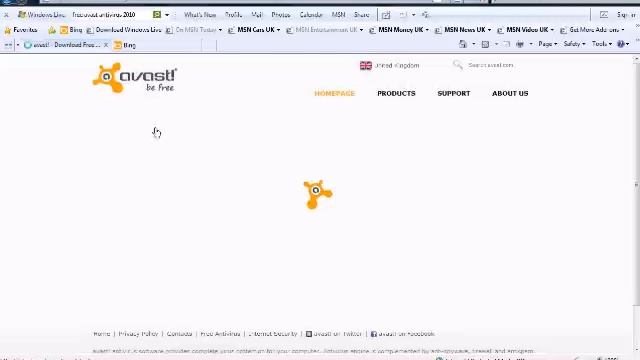Viewport: 640px width, 360px height.
Task: Click Profile on the Windows Live toolbar
Action: (x=233, y=15)
